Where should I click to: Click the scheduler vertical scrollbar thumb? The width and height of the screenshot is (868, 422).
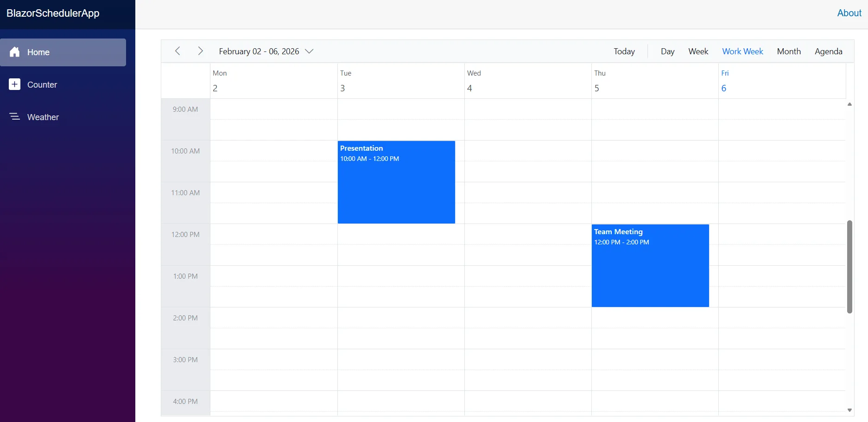849,267
